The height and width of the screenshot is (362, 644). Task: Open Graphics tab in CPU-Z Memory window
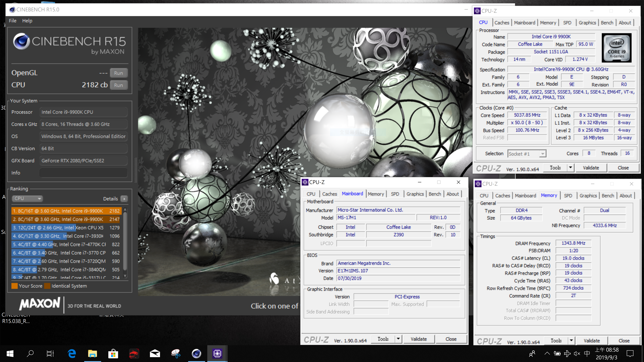click(588, 196)
